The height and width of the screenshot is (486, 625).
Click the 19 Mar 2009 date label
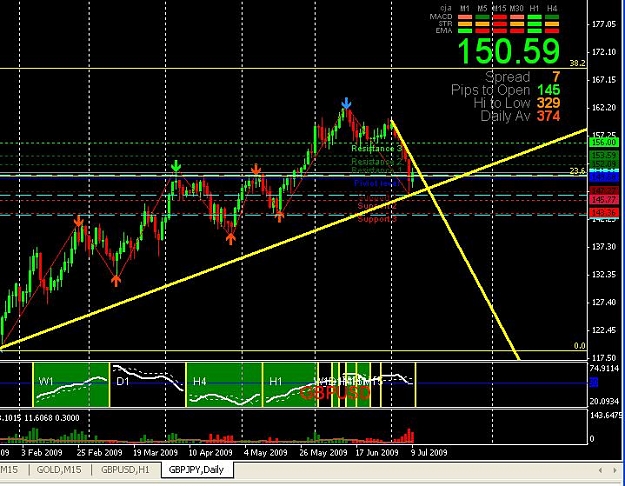coord(155,453)
